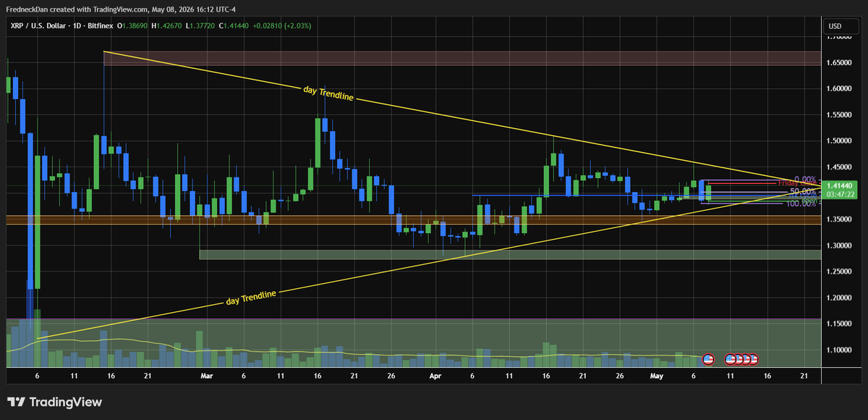
Task: Select the red resistance zone rectangle near 1.65
Action: [x=462, y=58]
